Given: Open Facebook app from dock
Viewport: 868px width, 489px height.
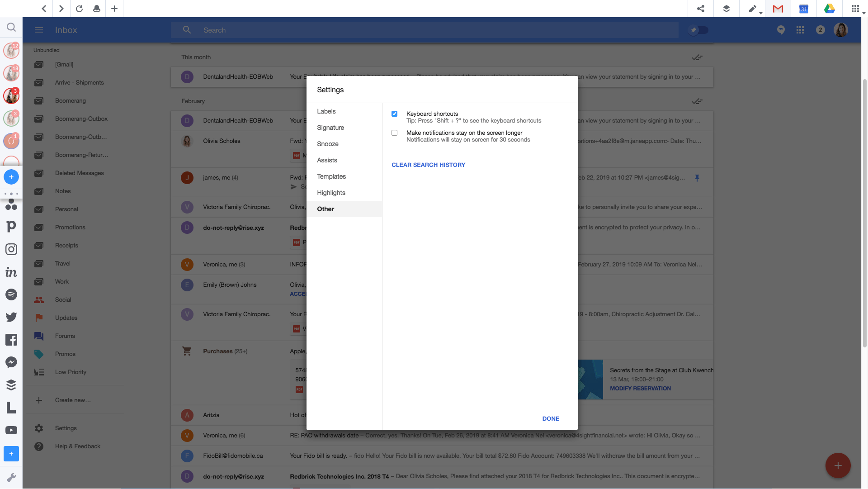Looking at the screenshot, I should [x=11, y=339].
